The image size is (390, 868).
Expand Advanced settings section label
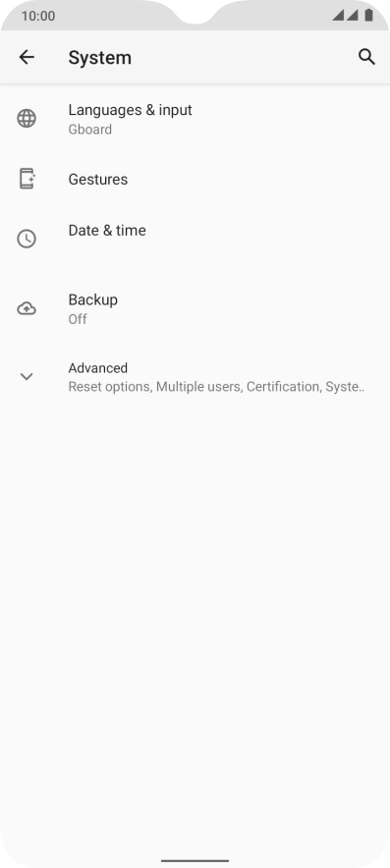[x=98, y=368]
